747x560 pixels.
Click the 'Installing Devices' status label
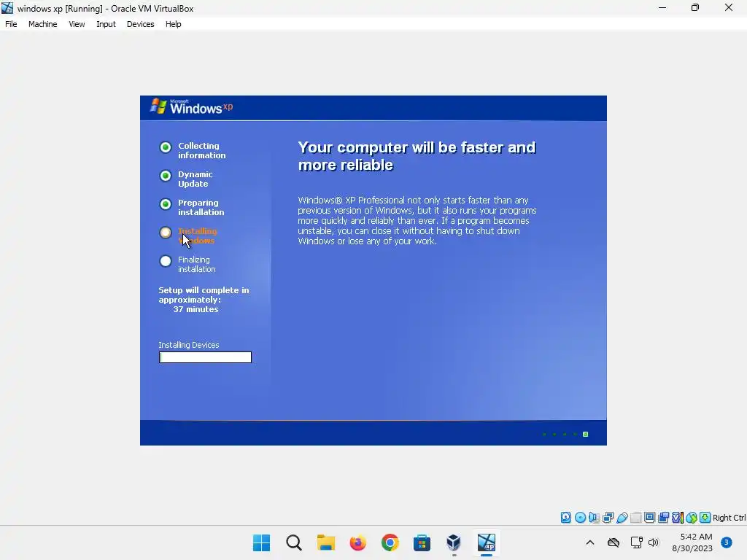(x=189, y=345)
